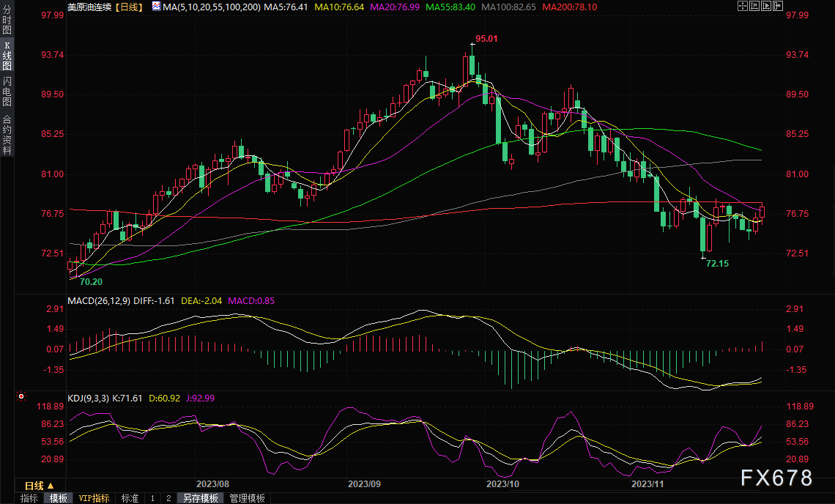The image size is (835, 504).
Task: Click the DEA:-2.04 value
Action: click(x=201, y=300)
